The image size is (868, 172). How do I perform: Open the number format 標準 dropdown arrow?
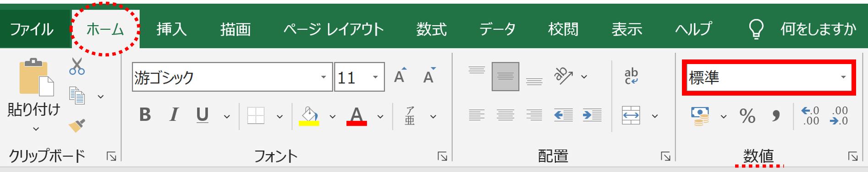pos(843,77)
